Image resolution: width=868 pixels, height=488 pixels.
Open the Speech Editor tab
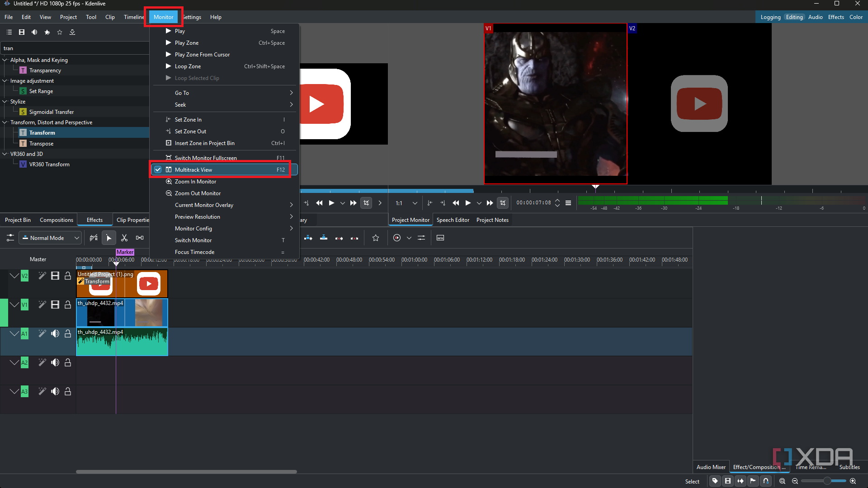pyautogui.click(x=453, y=220)
